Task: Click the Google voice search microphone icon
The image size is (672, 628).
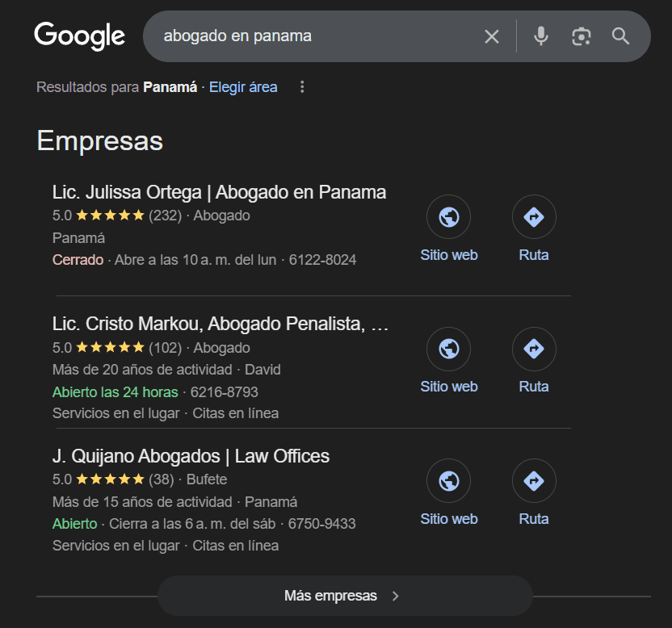Action: click(540, 36)
